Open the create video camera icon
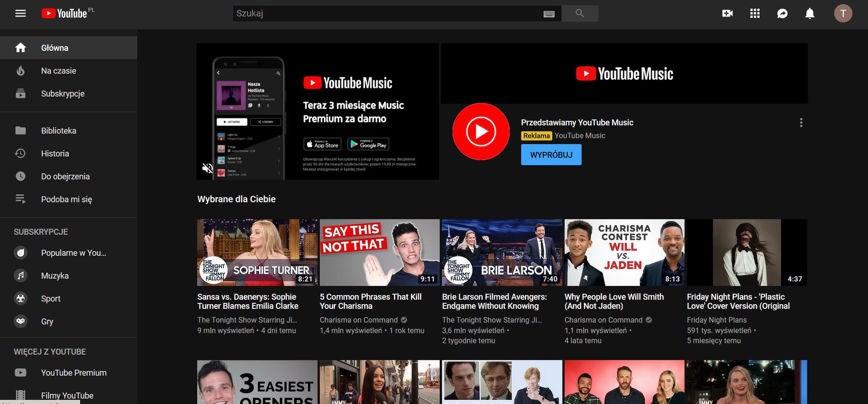The width and height of the screenshot is (868, 404). click(x=728, y=13)
